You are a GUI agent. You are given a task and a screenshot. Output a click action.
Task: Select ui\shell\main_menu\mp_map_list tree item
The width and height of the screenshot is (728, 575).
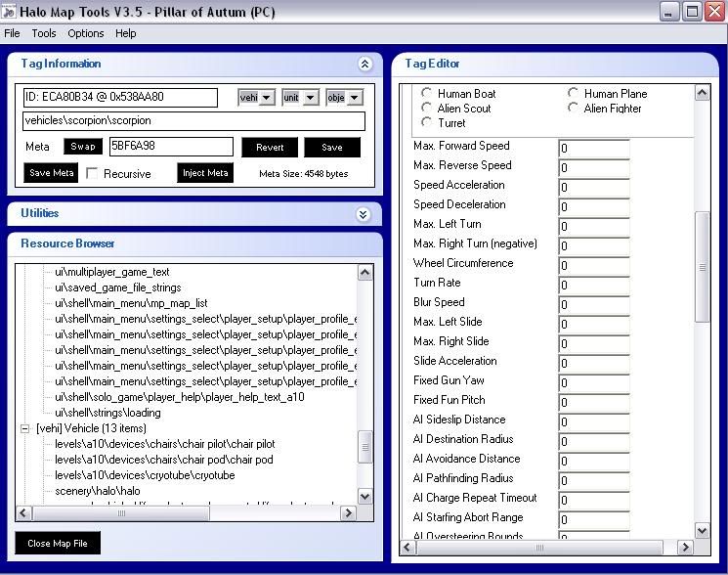pyautogui.click(x=131, y=303)
